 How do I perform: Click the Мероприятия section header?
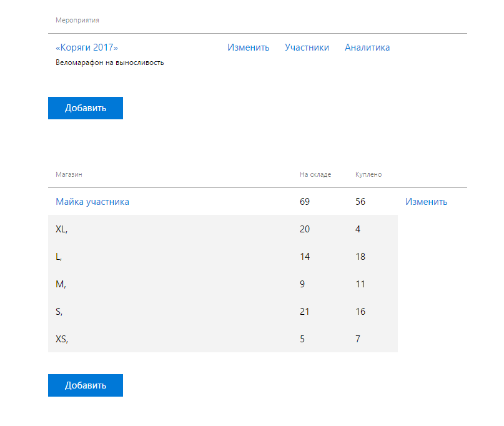(x=77, y=20)
